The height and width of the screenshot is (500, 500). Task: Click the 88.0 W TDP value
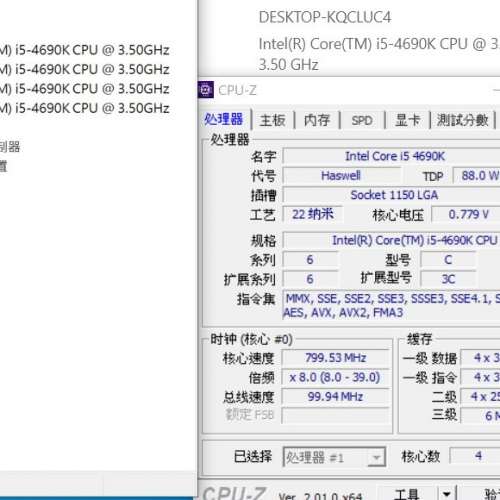[x=477, y=175]
